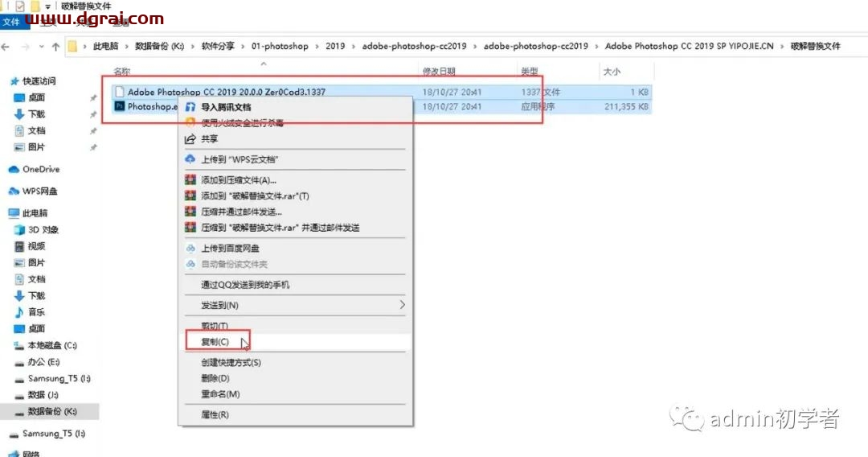Open the recent locations dropdown arrow

coord(42,47)
